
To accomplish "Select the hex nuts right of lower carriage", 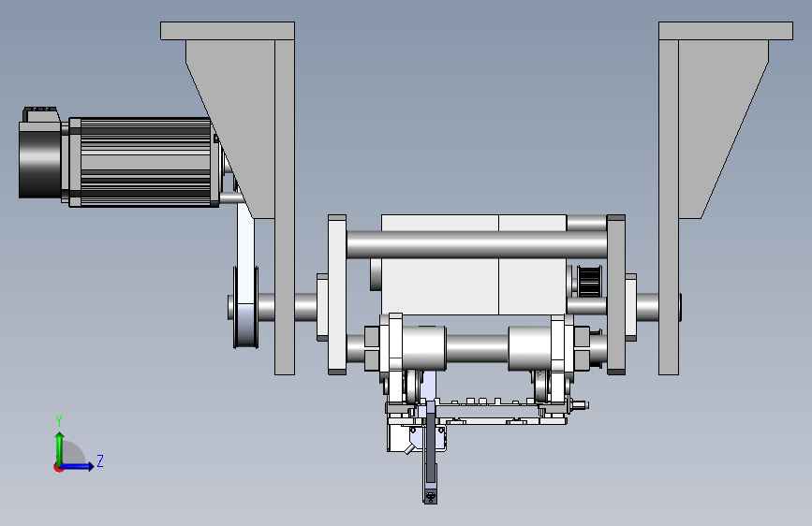I will 582,348.
